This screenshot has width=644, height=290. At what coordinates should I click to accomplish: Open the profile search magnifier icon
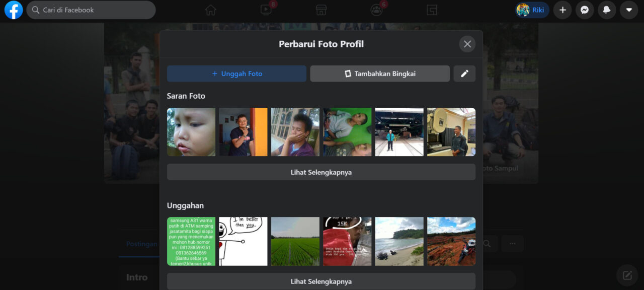click(x=486, y=243)
